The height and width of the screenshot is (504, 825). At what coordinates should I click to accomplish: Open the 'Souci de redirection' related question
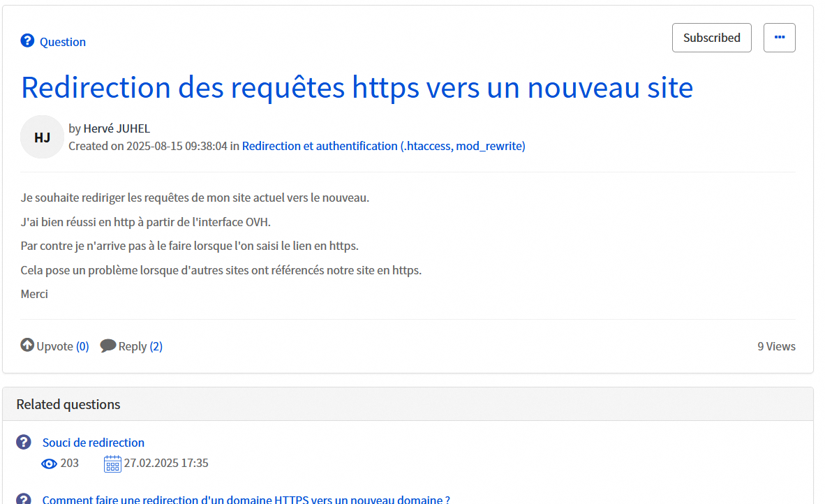click(x=94, y=443)
